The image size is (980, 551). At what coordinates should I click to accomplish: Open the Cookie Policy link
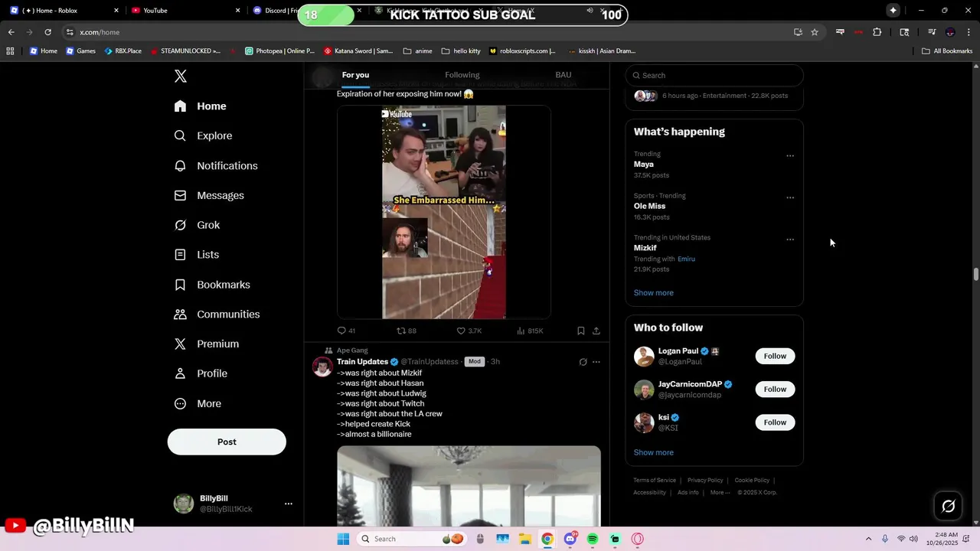point(752,481)
